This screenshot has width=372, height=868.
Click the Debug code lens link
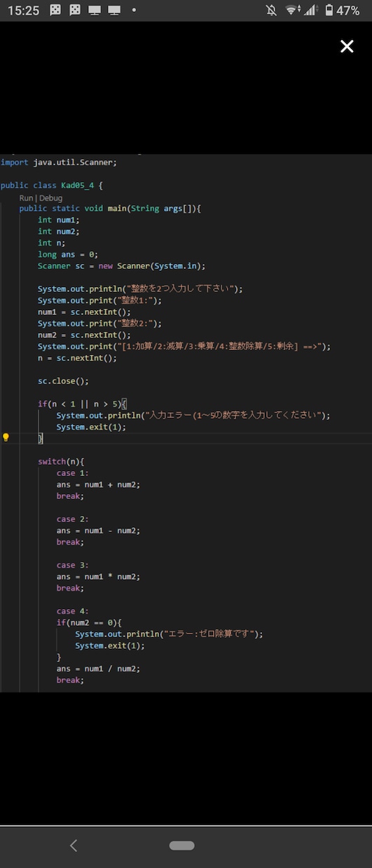(50, 198)
